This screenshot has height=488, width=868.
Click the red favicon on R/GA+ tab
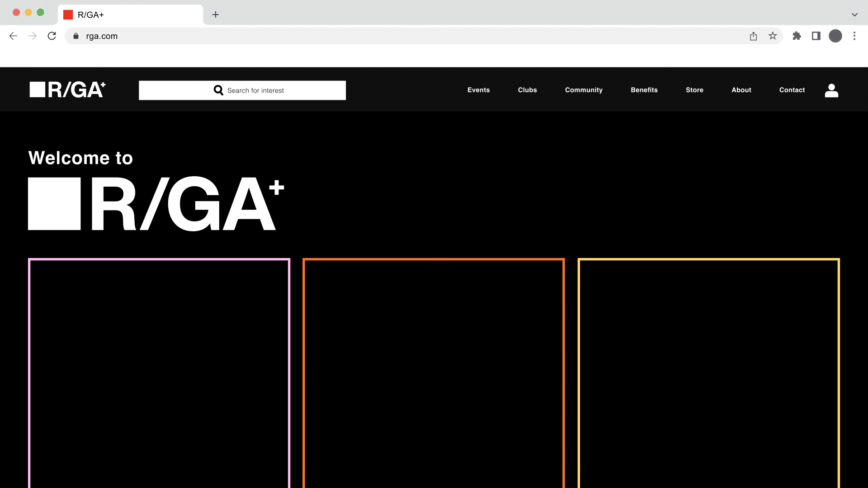(68, 15)
